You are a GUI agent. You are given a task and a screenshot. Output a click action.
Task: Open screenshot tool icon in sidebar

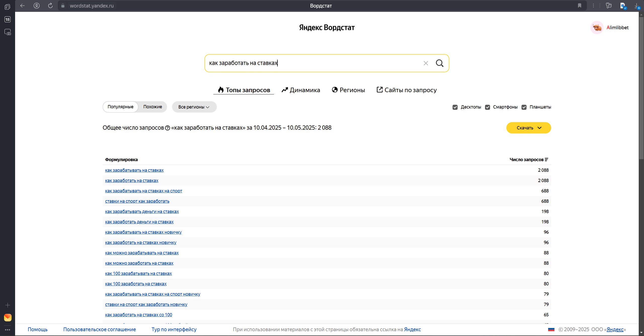click(8, 32)
